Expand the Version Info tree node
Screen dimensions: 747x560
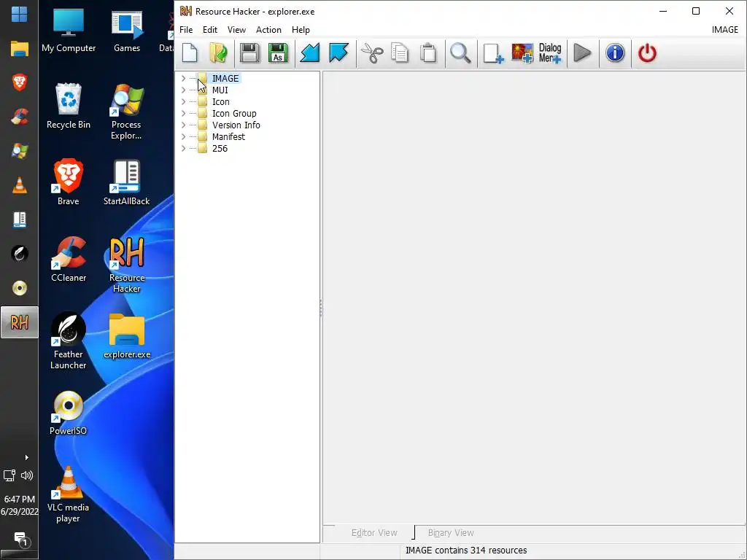click(183, 125)
